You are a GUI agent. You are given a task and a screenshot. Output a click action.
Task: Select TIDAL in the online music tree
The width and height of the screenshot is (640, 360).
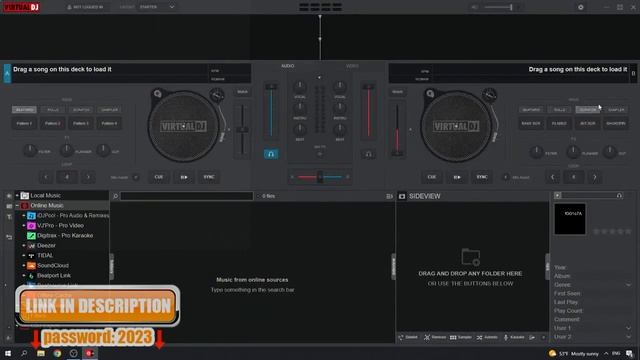pyautogui.click(x=45, y=256)
